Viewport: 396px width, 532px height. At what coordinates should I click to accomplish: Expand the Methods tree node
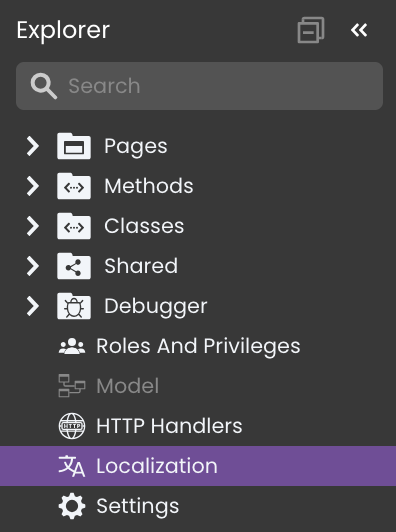(x=33, y=186)
